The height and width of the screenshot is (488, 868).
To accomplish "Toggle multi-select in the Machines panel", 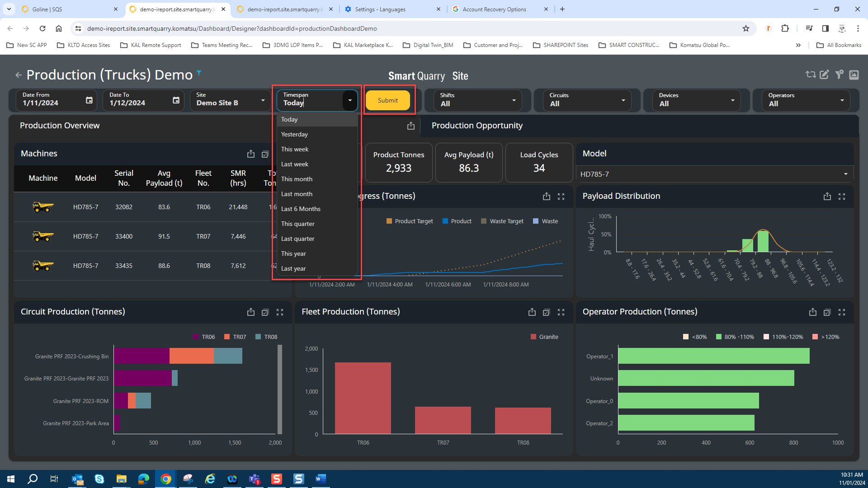I will click(x=265, y=155).
